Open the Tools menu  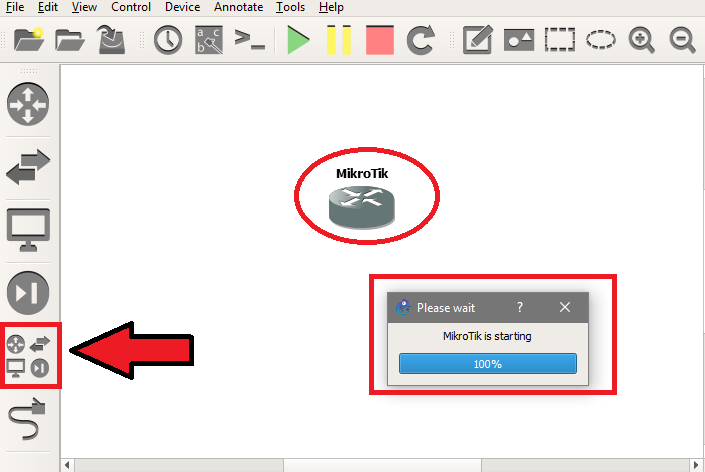pyautogui.click(x=290, y=7)
